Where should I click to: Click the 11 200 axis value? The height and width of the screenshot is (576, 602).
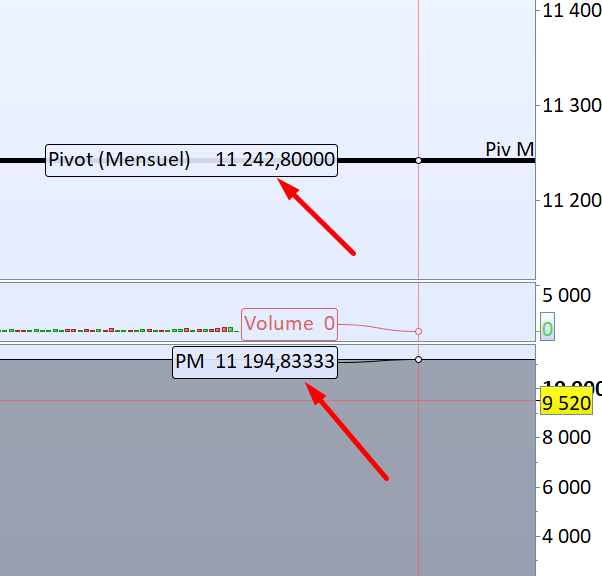pyautogui.click(x=572, y=200)
